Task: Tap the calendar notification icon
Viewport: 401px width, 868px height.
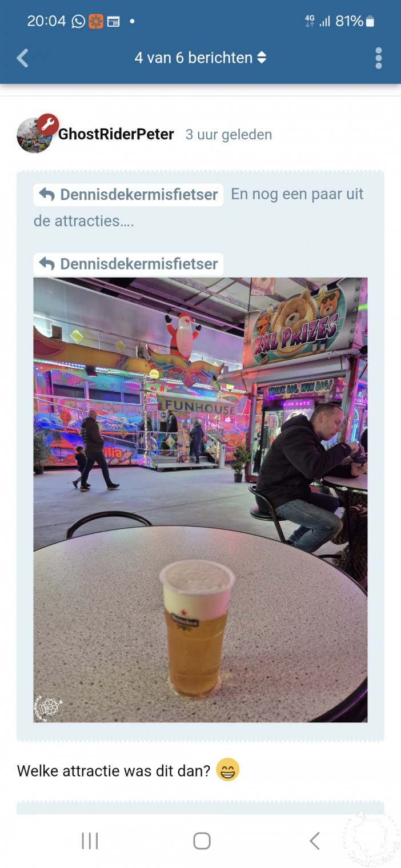Action: tap(114, 22)
